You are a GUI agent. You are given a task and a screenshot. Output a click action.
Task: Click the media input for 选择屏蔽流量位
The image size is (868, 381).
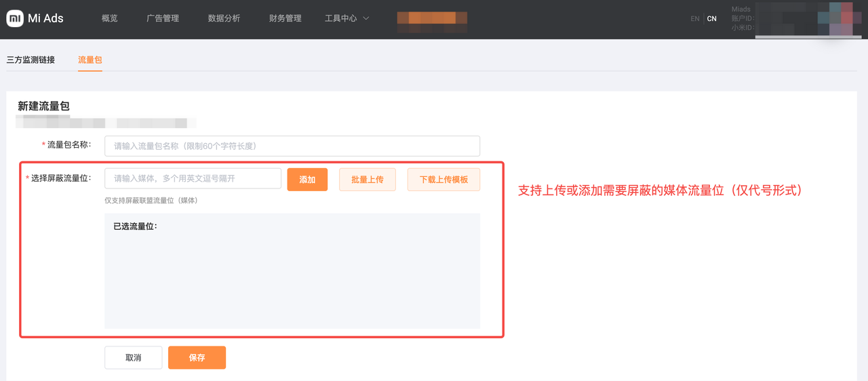click(x=193, y=179)
